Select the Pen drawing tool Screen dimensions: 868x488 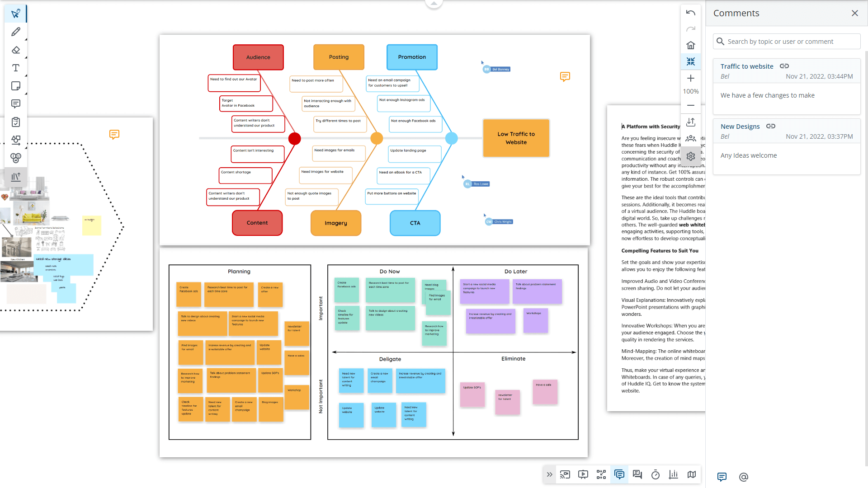(x=16, y=32)
